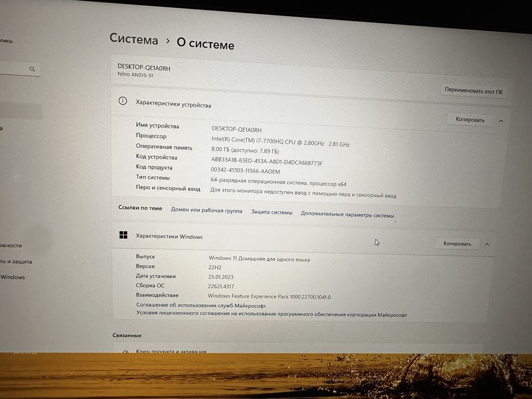This screenshot has width=532, height=399.
Task: Click the Тип системы label
Action: [x=153, y=177]
